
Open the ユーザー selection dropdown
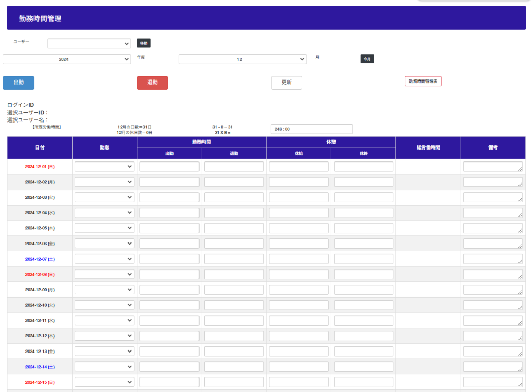click(89, 44)
